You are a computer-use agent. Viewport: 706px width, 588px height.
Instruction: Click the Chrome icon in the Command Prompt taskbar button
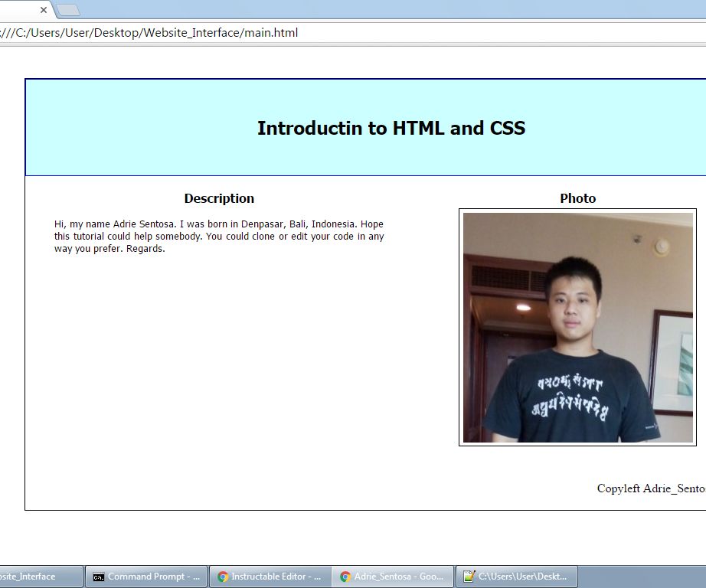coord(97,576)
